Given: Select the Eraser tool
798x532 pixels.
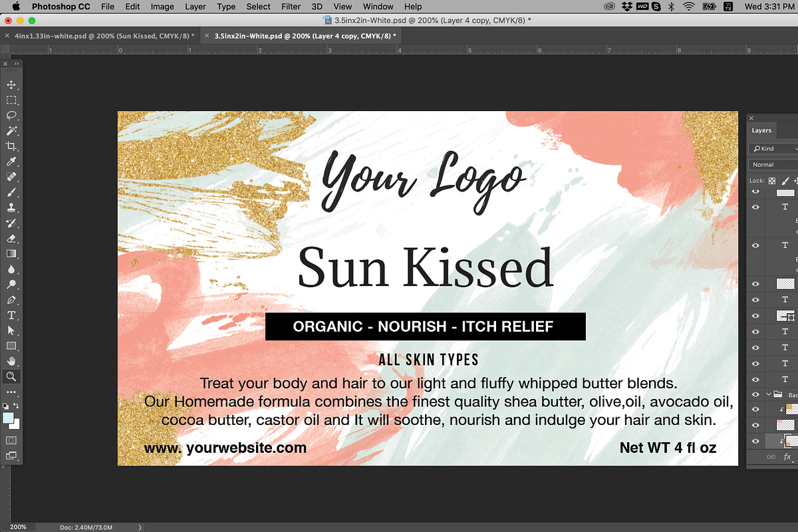Looking at the screenshot, I should (11, 238).
